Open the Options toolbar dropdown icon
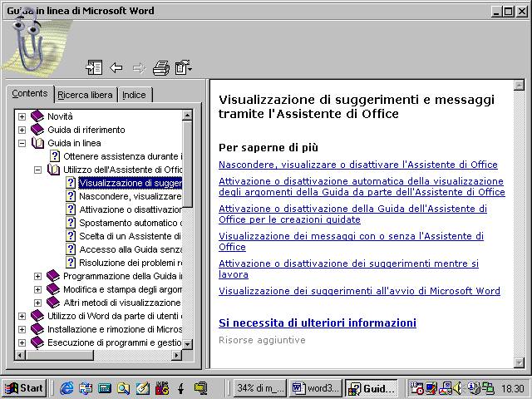The image size is (532, 399). 184,67
